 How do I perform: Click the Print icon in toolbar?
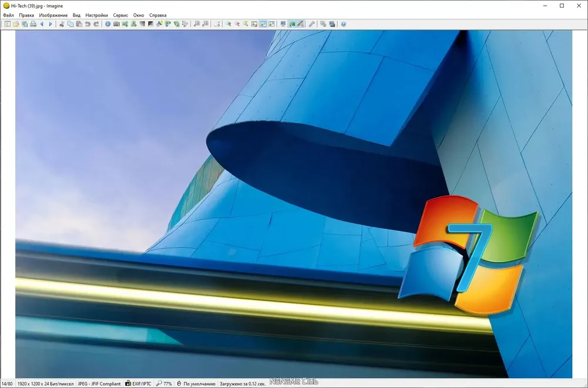(34, 24)
